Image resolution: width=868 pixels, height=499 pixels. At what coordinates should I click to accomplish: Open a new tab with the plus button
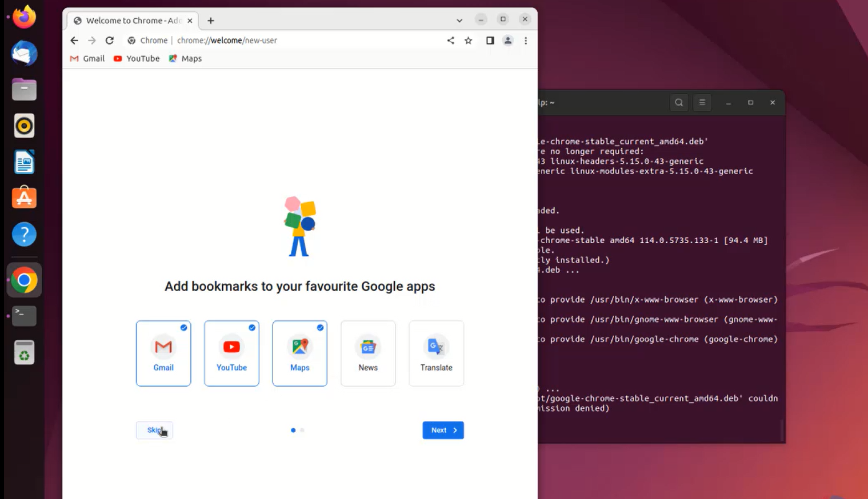coord(211,21)
